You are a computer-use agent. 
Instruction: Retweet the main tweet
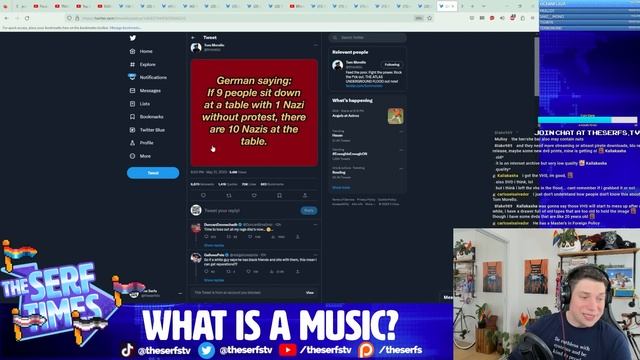(x=229, y=196)
